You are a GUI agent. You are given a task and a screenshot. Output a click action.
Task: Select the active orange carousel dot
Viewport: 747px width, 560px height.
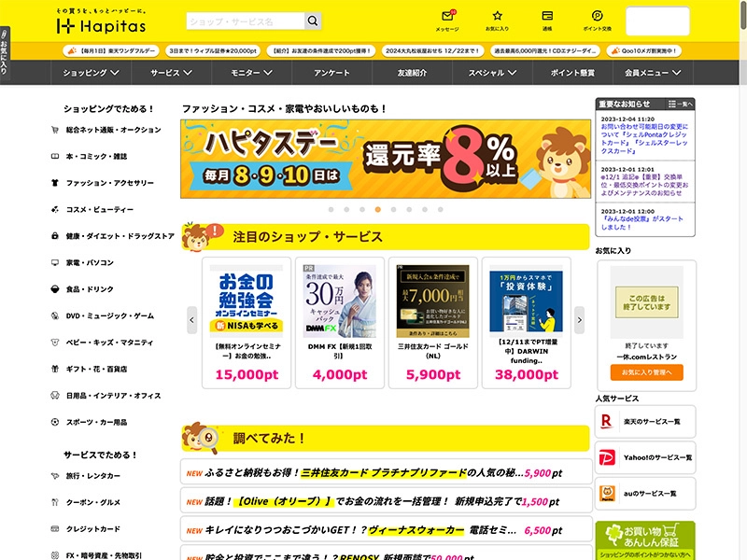coord(378,209)
